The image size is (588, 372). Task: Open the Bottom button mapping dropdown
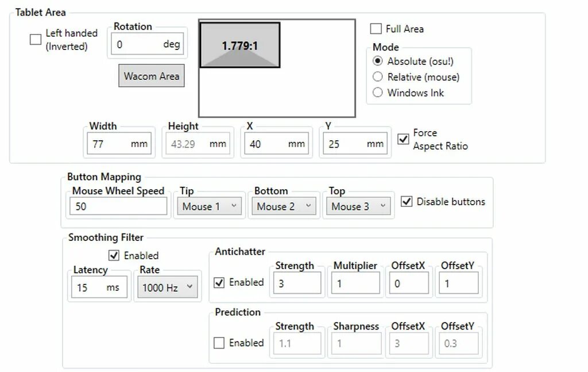[284, 206]
